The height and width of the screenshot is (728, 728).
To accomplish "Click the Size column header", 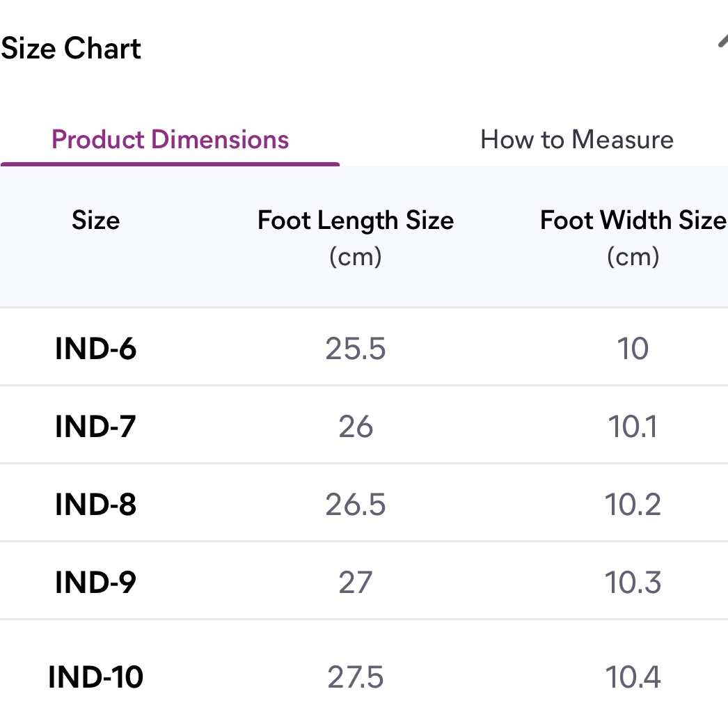I will coord(95,221).
